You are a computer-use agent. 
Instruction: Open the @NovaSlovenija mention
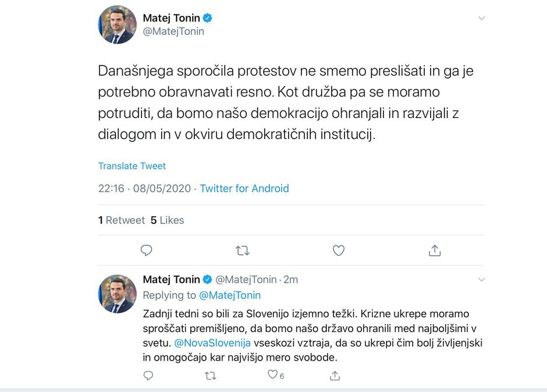click(x=212, y=343)
